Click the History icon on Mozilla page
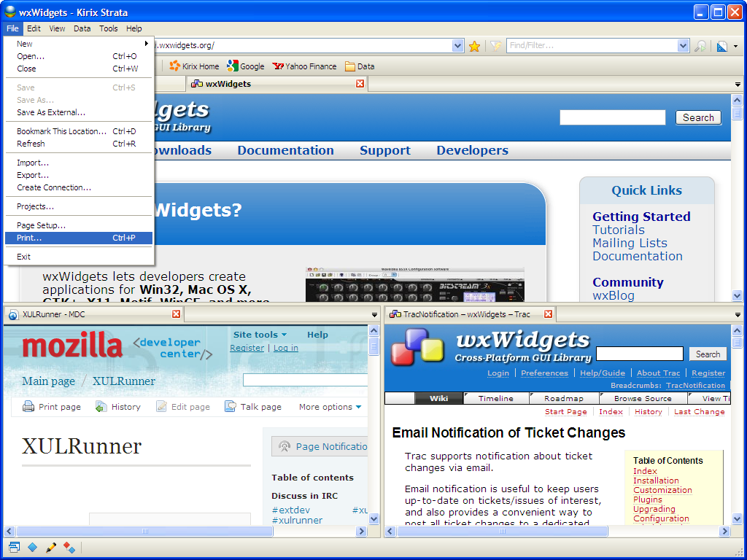The width and height of the screenshot is (747, 560). (x=101, y=407)
